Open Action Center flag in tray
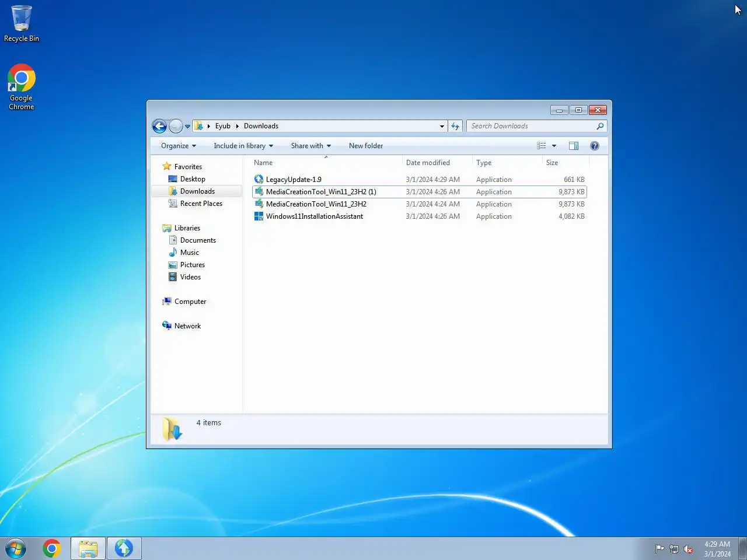The height and width of the screenshot is (560, 747). click(659, 549)
